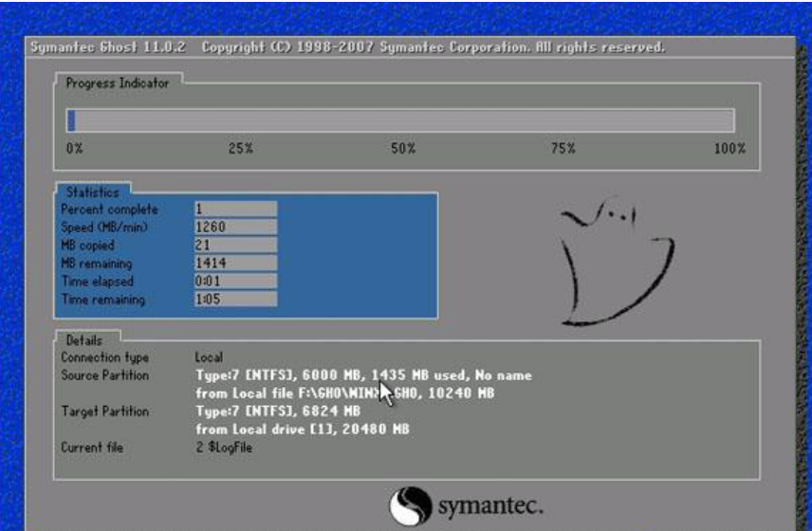Click the Details group label
812x531 pixels.
point(83,340)
